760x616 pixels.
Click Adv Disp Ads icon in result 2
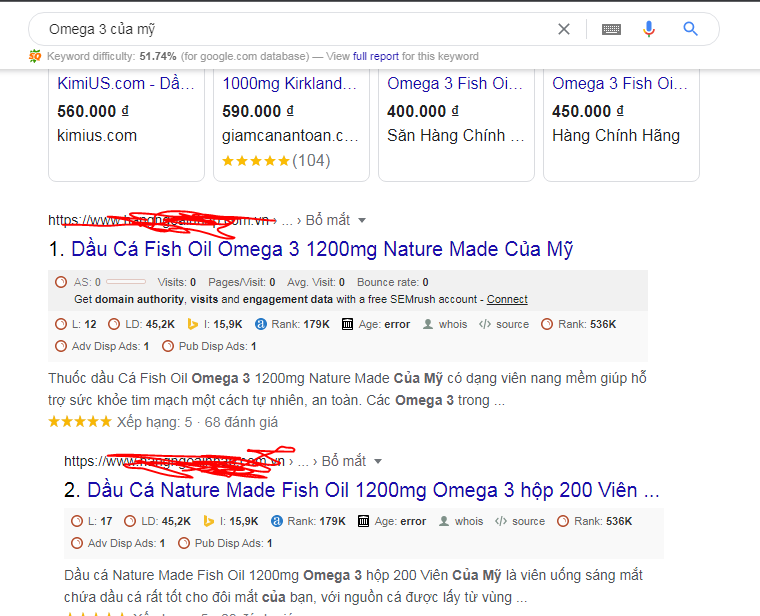coord(77,543)
